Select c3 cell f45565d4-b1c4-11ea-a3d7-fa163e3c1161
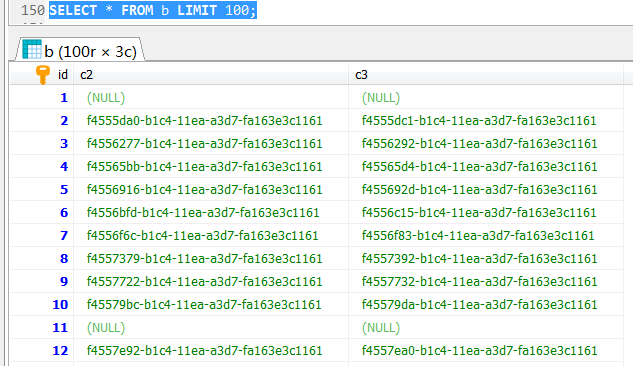This screenshot has width=633, height=366. pyautogui.click(x=486, y=167)
